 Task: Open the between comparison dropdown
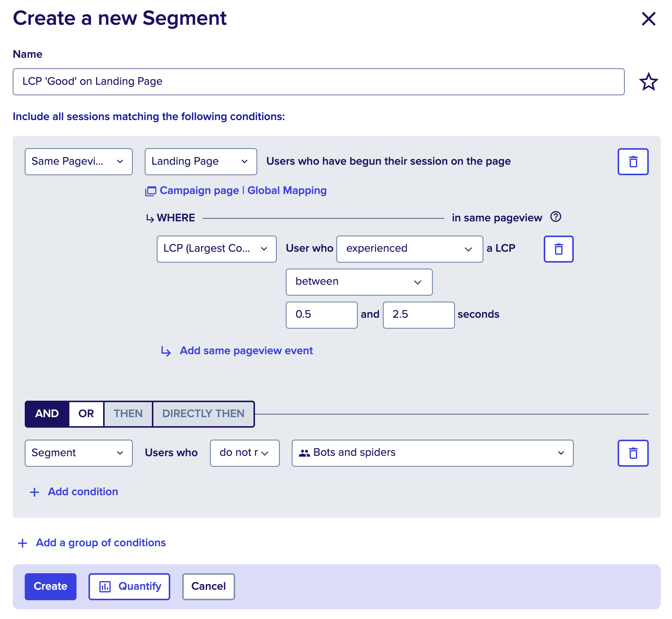359,282
